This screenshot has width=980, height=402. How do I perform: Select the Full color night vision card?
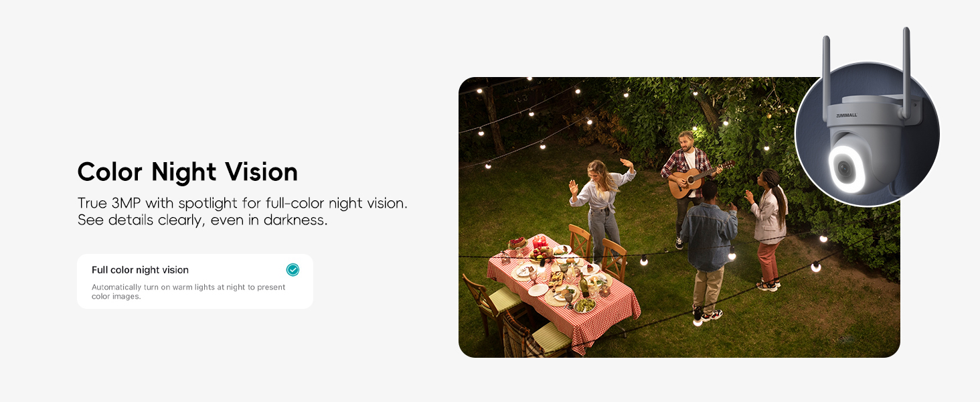click(x=195, y=281)
